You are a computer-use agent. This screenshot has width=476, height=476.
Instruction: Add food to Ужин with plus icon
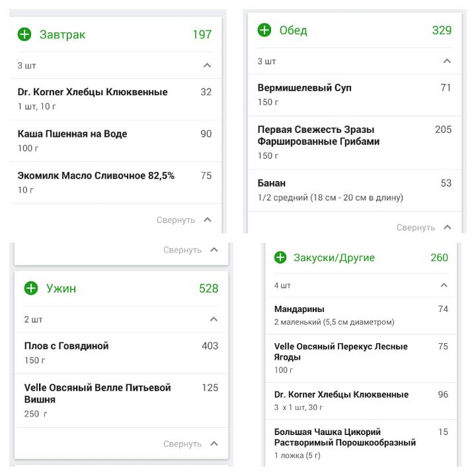point(31,288)
